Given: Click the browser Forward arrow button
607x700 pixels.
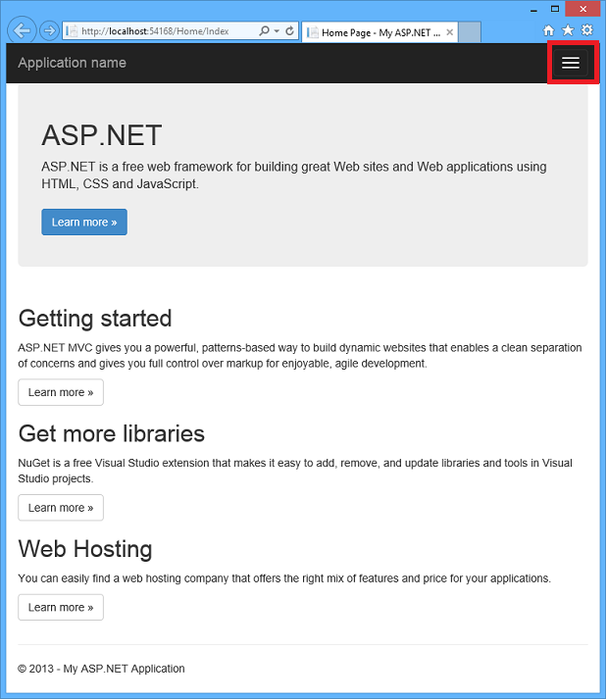Looking at the screenshot, I should coord(49,30).
